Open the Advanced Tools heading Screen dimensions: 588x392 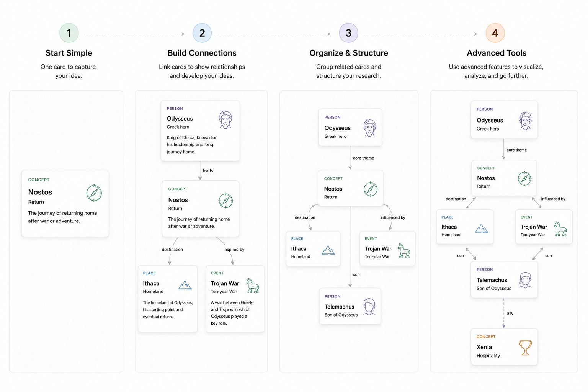[497, 53]
